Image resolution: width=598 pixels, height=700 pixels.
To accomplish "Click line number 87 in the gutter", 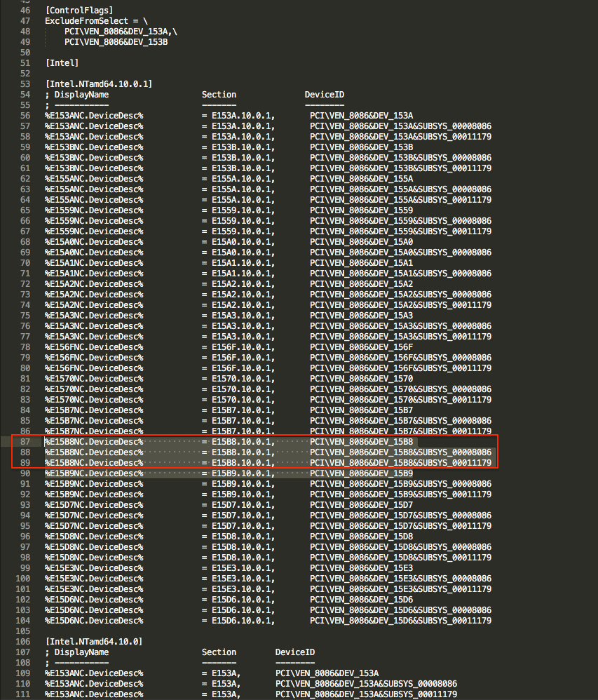I will pos(25,442).
